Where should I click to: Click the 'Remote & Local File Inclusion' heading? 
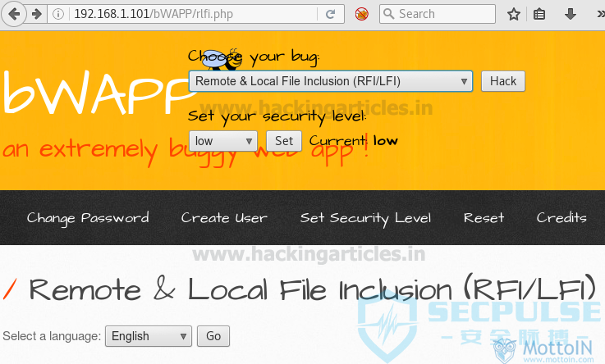tap(313, 289)
